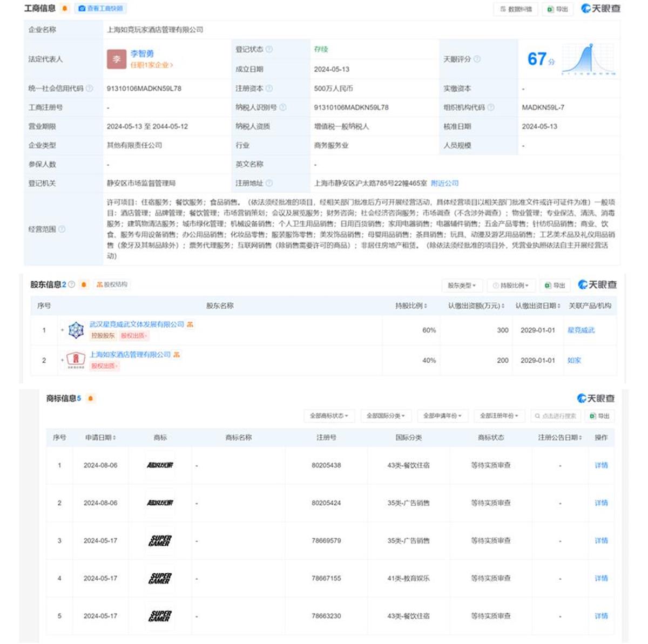The height and width of the screenshot is (644, 648).
Task: Export trademarks via 导出 beside the search field
Action: pos(600,416)
